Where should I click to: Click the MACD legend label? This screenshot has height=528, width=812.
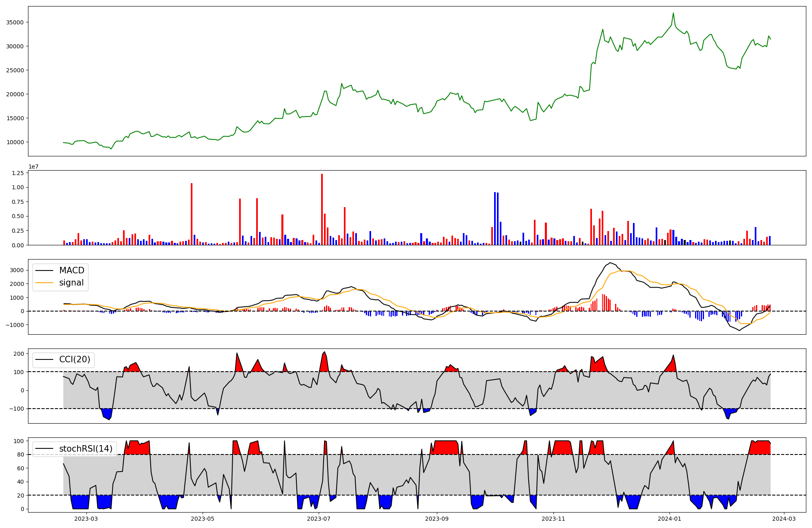click(71, 270)
